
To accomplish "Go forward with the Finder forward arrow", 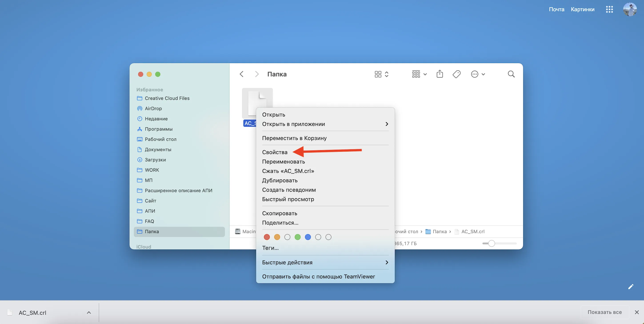I will click(x=256, y=74).
